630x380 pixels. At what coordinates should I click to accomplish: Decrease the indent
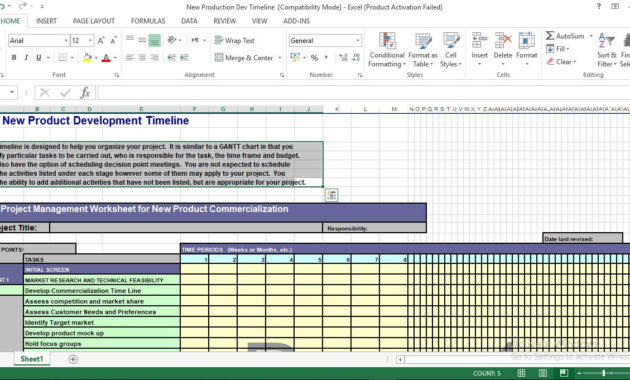click(172, 58)
